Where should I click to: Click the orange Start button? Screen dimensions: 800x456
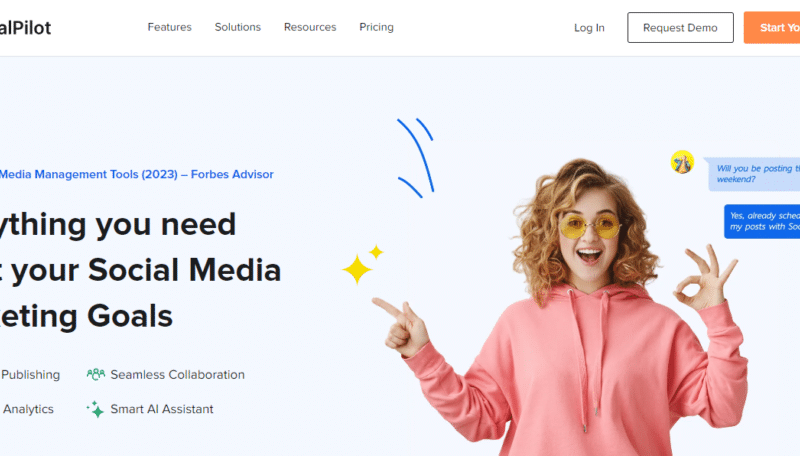pyautogui.click(x=773, y=28)
